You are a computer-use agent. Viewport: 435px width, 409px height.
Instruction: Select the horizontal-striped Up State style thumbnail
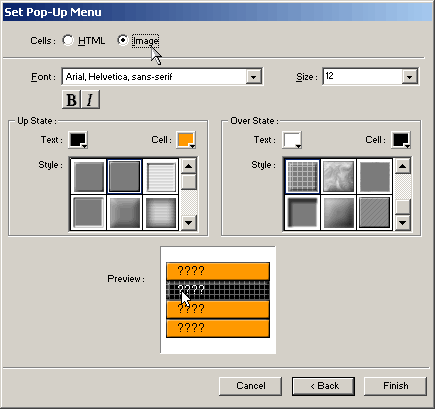click(x=161, y=177)
